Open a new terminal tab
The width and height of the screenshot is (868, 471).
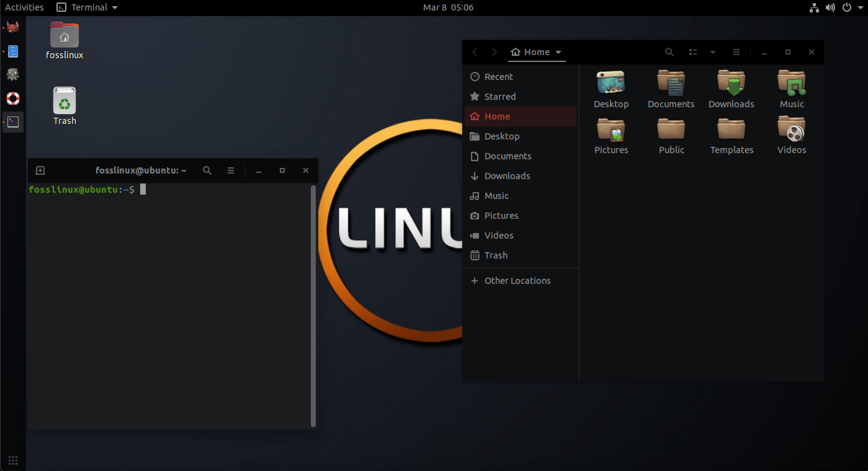point(40,170)
